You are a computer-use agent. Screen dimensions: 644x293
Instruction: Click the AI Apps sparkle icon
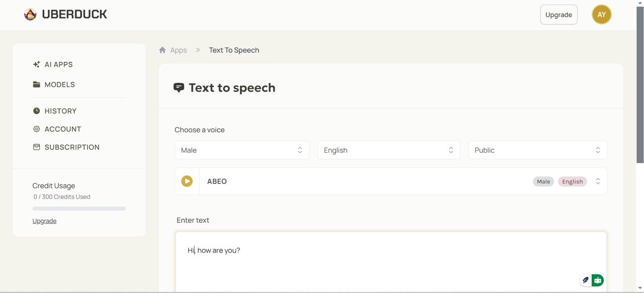36,64
